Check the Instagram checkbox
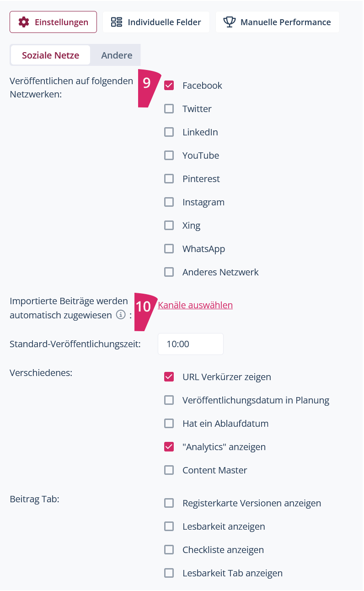This screenshot has width=364, height=591. pos(169,202)
